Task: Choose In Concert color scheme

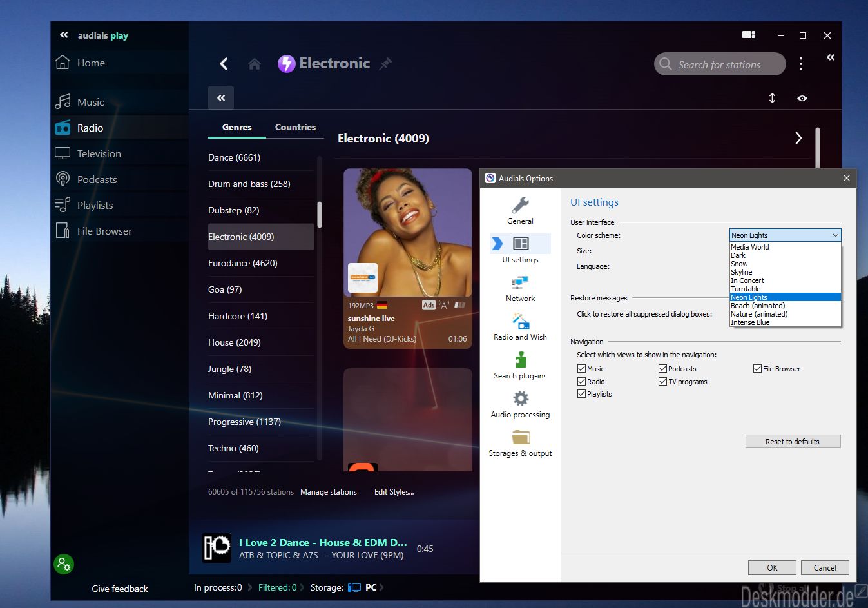Action: click(x=785, y=280)
